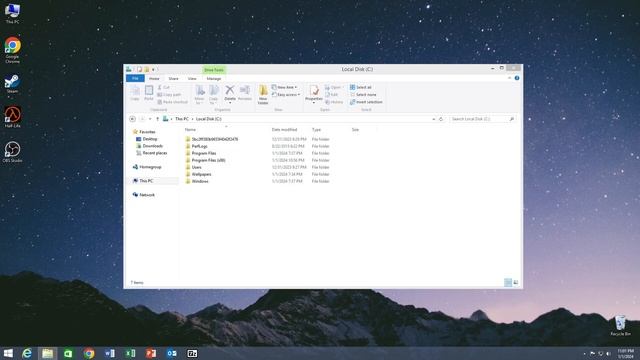The height and width of the screenshot is (360, 640).
Task: Click Select none in the ribbon
Action: [363, 95]
